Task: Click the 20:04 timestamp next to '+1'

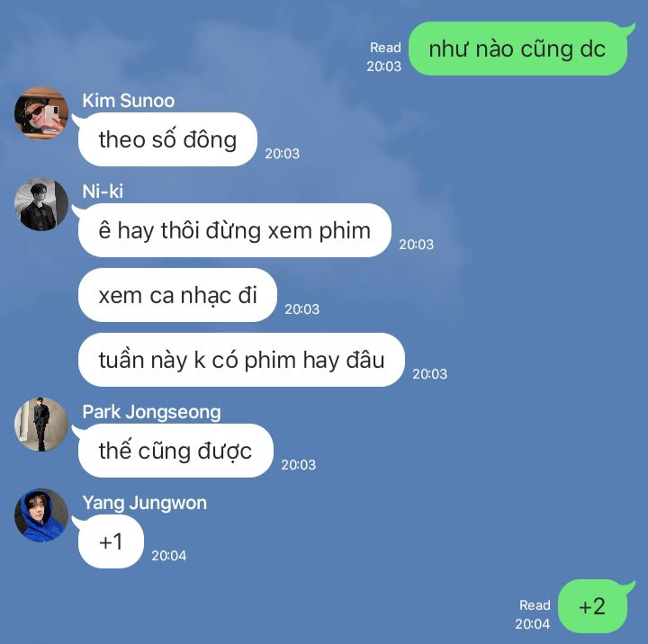Action: point(168,556)
